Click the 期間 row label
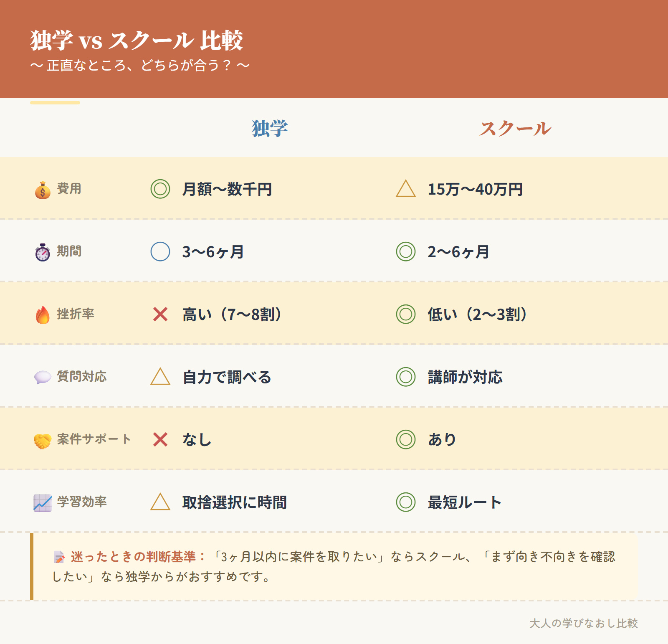 click(69, 251)
